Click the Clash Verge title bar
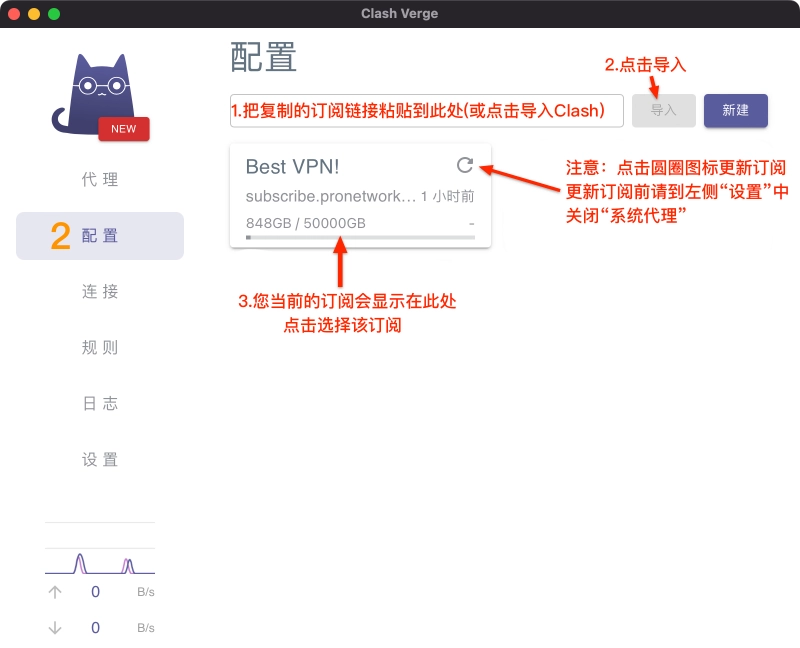800x648 pixels. pos(400,14)
